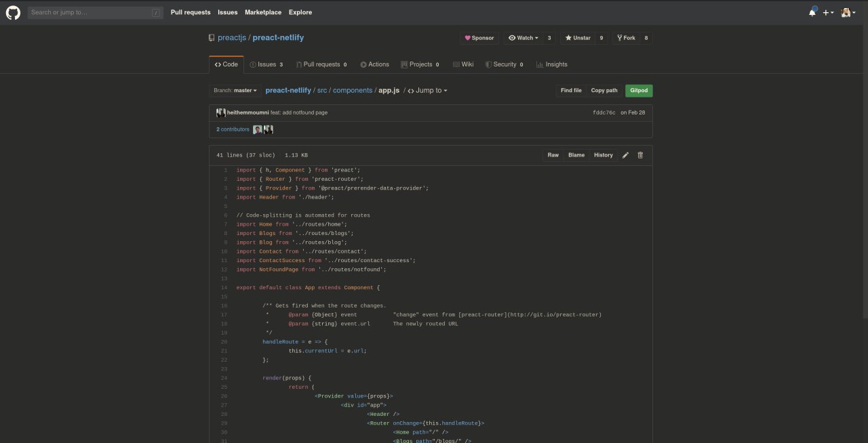
Task: Focus the Search or jump to field
Action: pos(96,12)
